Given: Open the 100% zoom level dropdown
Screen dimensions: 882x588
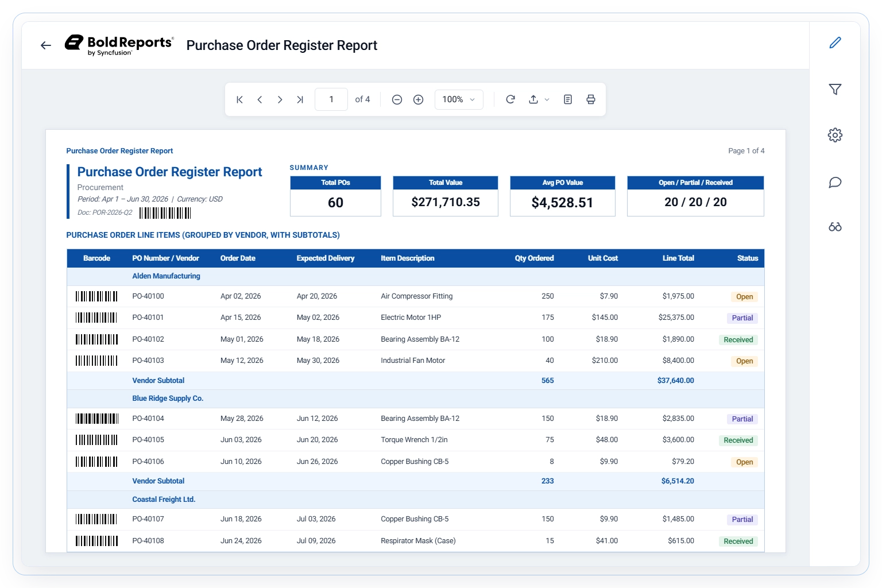Looking at the screenshot, I should tap(459, 99).
